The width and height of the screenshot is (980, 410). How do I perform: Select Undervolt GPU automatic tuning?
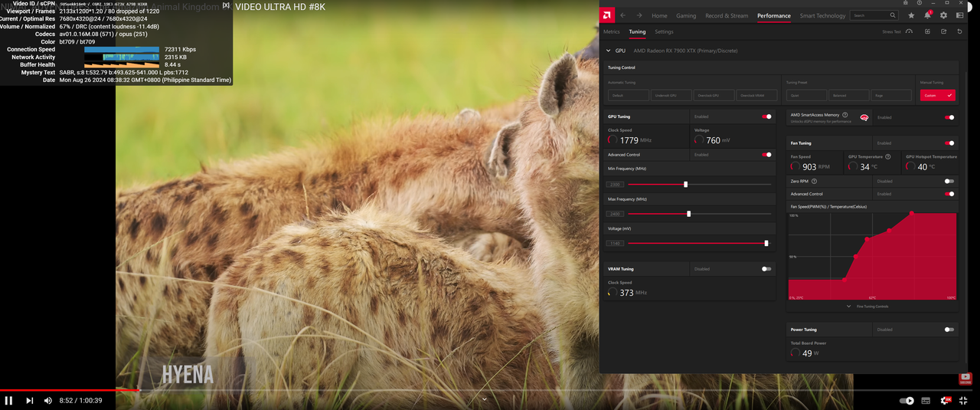click(671, 96)
